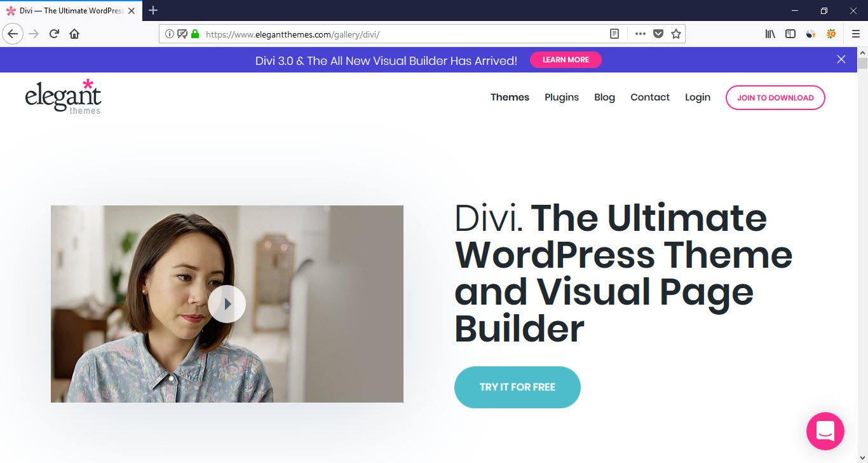Click the browser reload icon
Viewport: 868px width, 463px height.
tap(54, 34)
